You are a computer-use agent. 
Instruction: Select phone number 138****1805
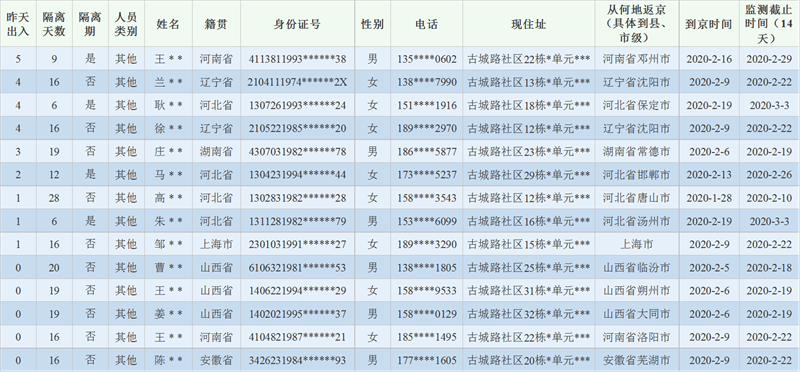(x=427, y=267)
